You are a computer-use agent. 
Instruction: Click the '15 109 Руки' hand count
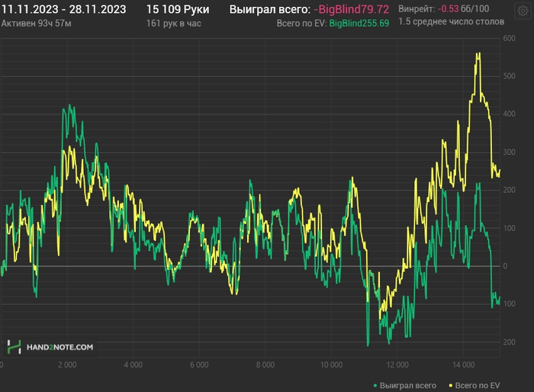178,10
